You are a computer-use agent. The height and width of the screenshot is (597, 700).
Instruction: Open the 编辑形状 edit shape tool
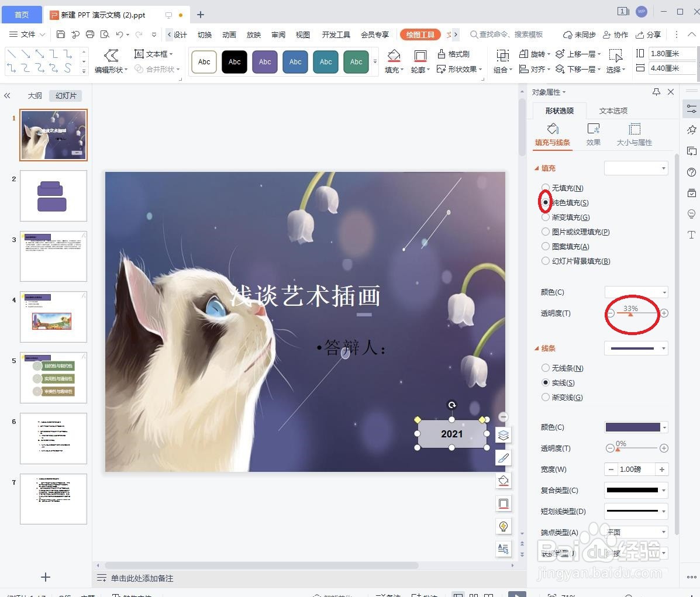point(111,61)
